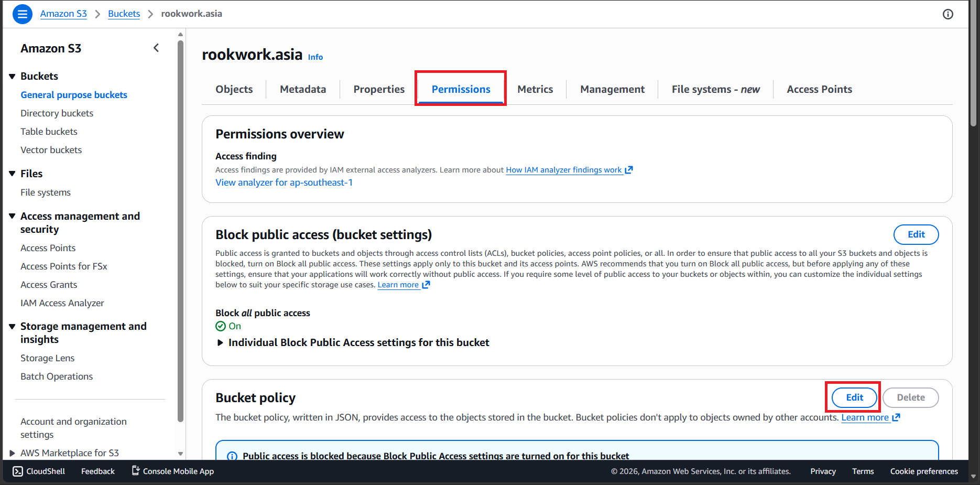Go to Directory buckets

pyautogui.click(x=57, y=113)
